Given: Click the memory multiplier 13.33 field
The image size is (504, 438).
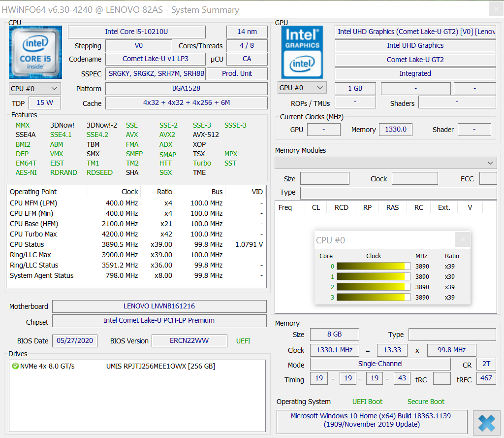Looking at the screenshot, I should point(392,350).
